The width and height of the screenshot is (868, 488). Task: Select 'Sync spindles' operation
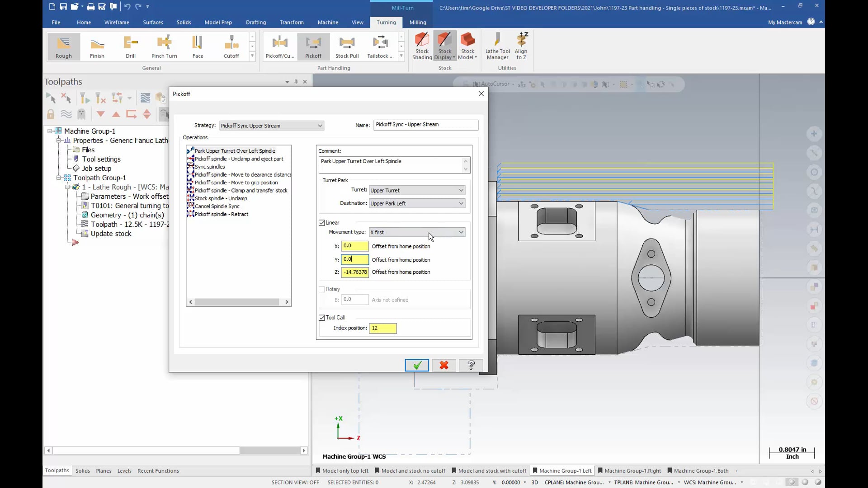tap(210, 167)
